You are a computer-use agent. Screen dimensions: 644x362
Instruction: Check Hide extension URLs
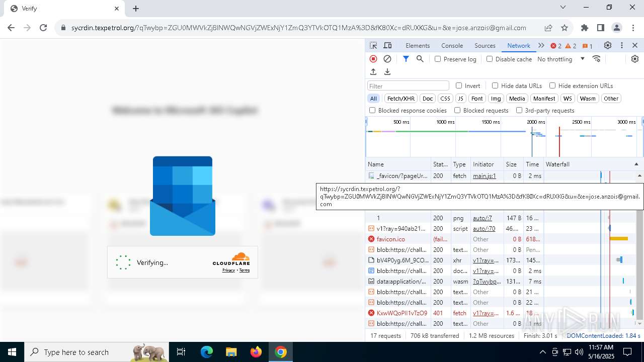(552, 85)
